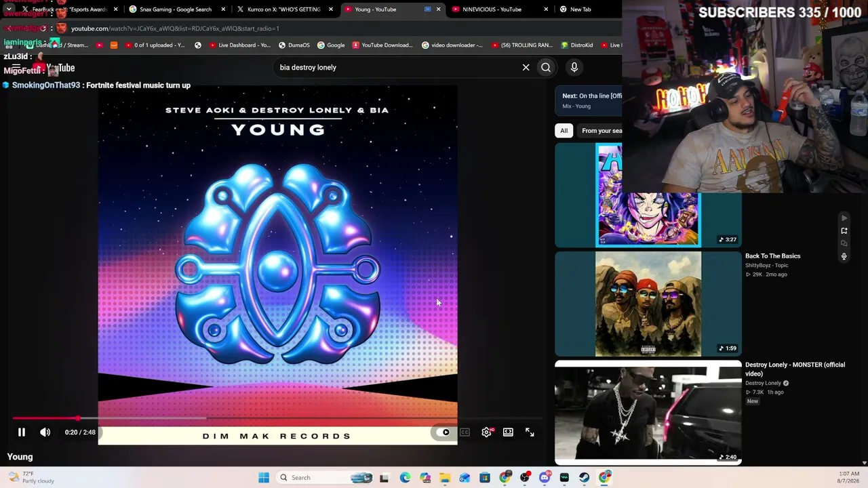
Task: Toggle closed captions (CC) button
Action: (465, 432)
